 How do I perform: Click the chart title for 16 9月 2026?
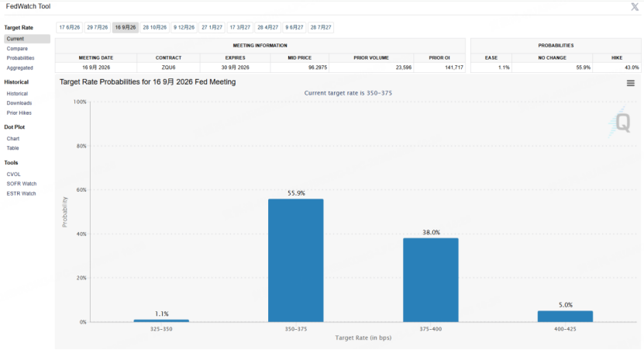[x=147, y=81]
